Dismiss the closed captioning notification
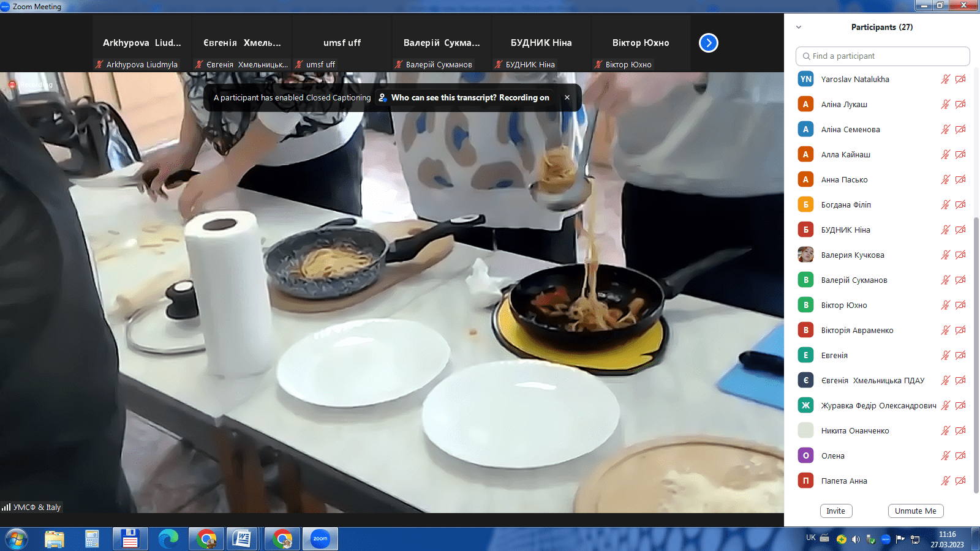980x551 pixels. (567, 97)
